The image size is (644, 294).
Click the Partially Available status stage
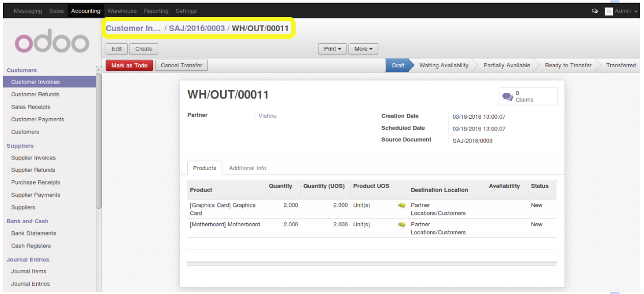click(507, 65)
